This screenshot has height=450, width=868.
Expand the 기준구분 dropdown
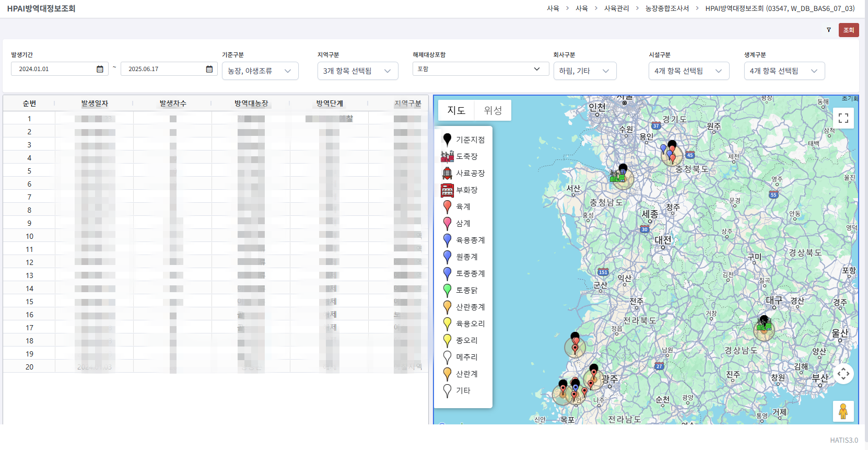[x=260, y=71]
